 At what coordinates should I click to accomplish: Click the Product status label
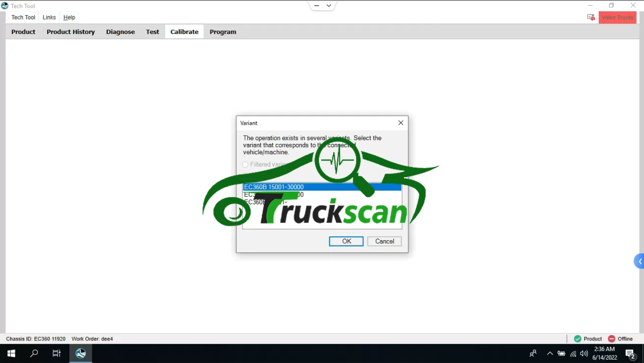coord(593,339)
